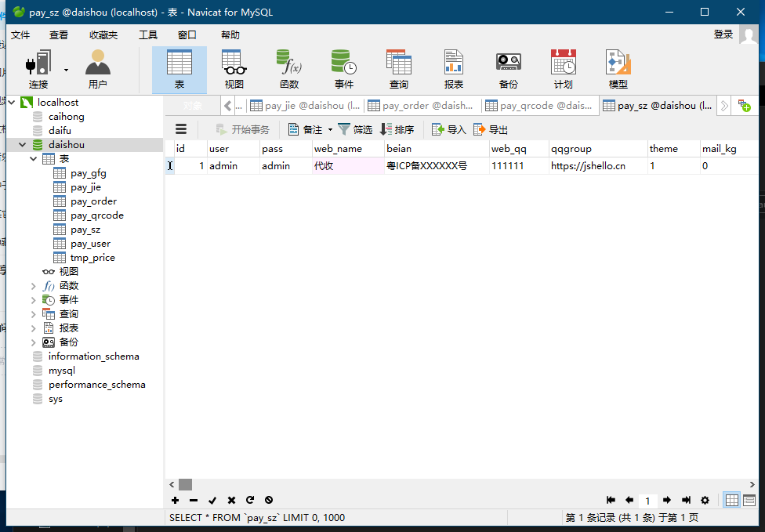Viewport: 765px width, 532px height.
Task: Click the horizontal scrollbar thumb
Action: point(185,484)
